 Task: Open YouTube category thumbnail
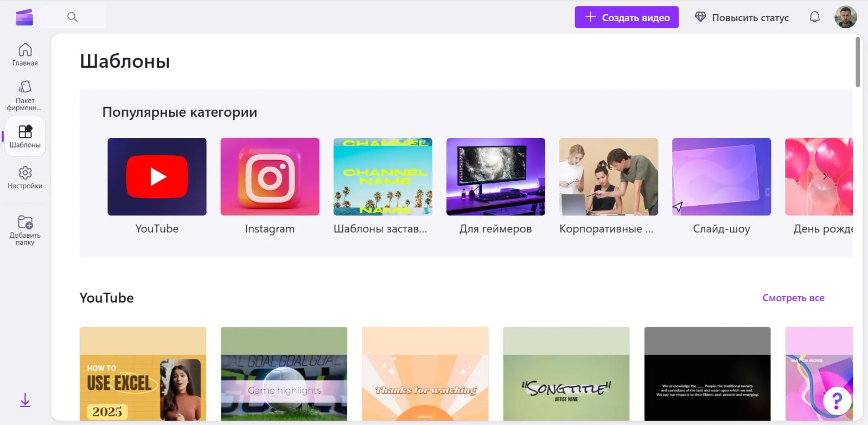[157, 177]
